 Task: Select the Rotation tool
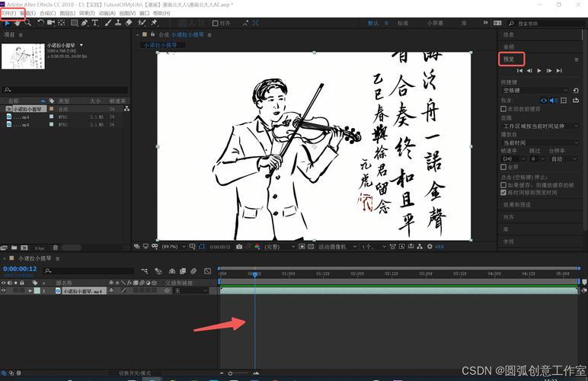pyautogui.click(x=40, y=23)
